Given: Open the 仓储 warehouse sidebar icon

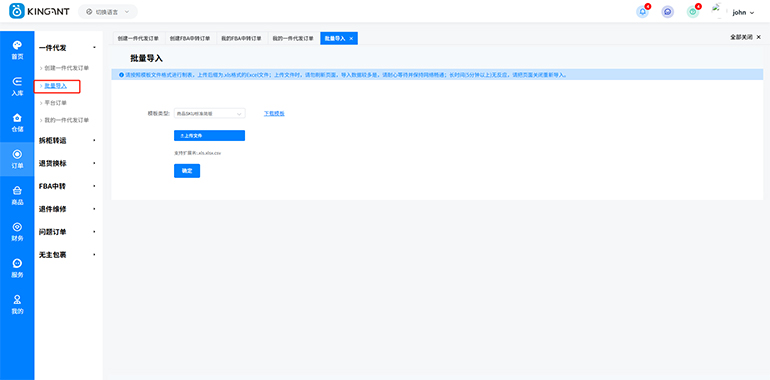Looking at the screenshot, I should [x=17, y=123].
